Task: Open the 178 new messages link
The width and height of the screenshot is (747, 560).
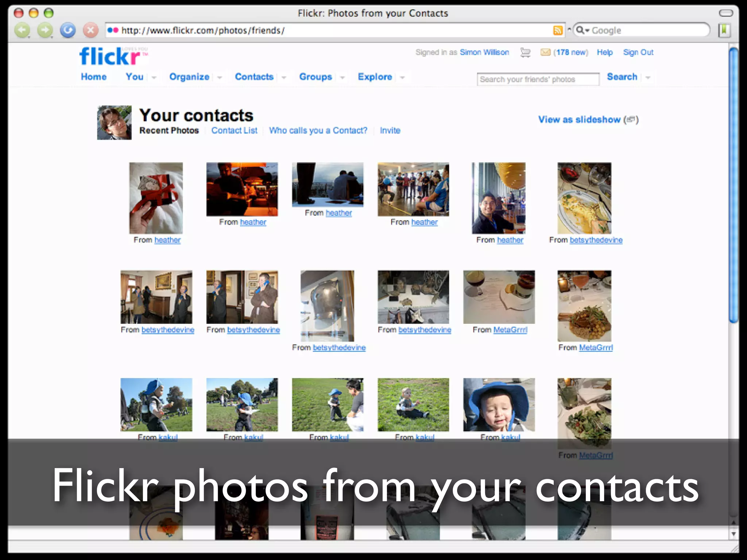Action: click(571, 52)
